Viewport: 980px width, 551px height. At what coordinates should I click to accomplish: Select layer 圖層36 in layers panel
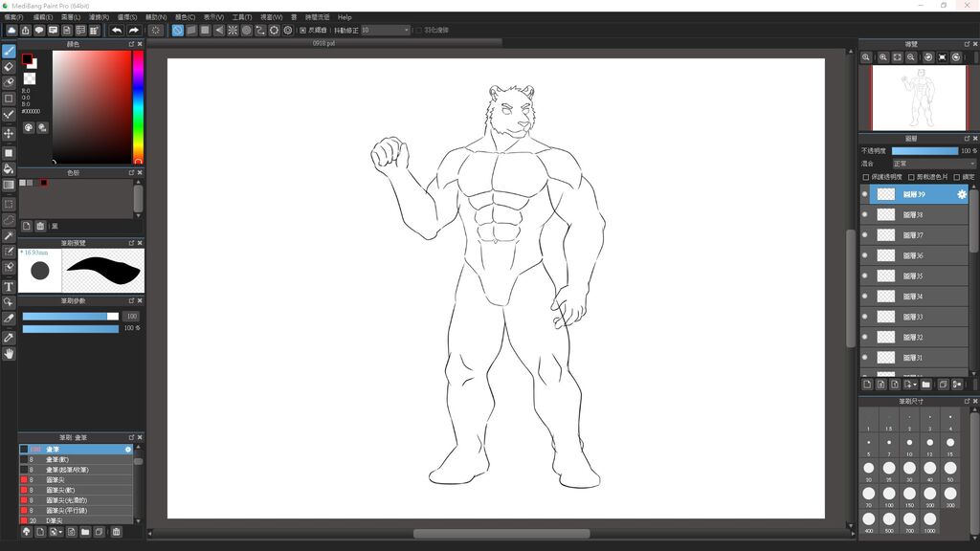pos(914,255)
